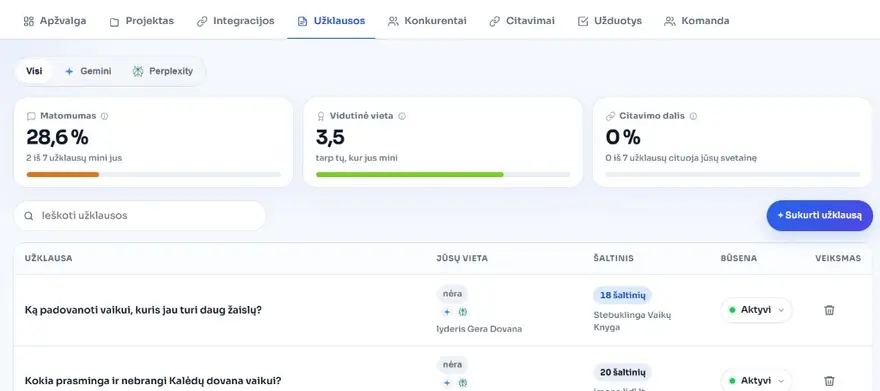880x391 pixels.
Task: Open the Konkurentai tab
Action: 427,21
